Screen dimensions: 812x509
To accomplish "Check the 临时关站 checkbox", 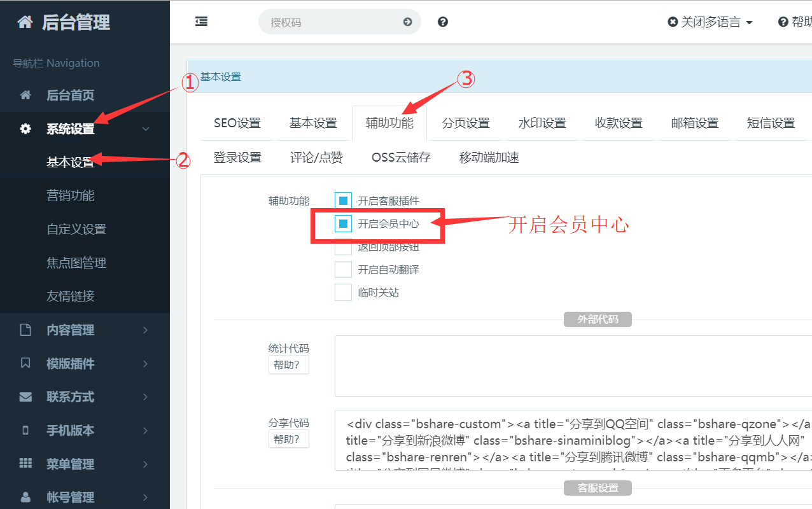I will tap(343, 293).
